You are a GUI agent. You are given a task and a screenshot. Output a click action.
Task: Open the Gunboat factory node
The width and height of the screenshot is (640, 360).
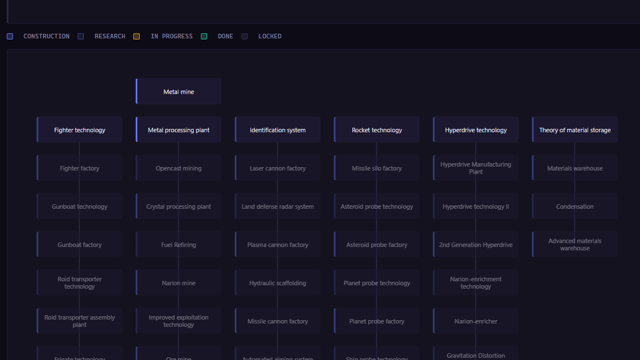[79, 244]
